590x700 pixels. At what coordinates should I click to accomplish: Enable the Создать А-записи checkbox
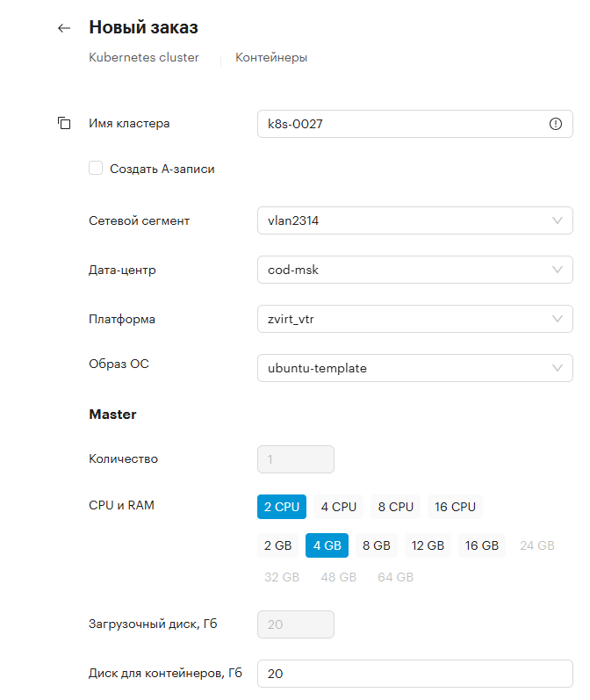(96, 169)
